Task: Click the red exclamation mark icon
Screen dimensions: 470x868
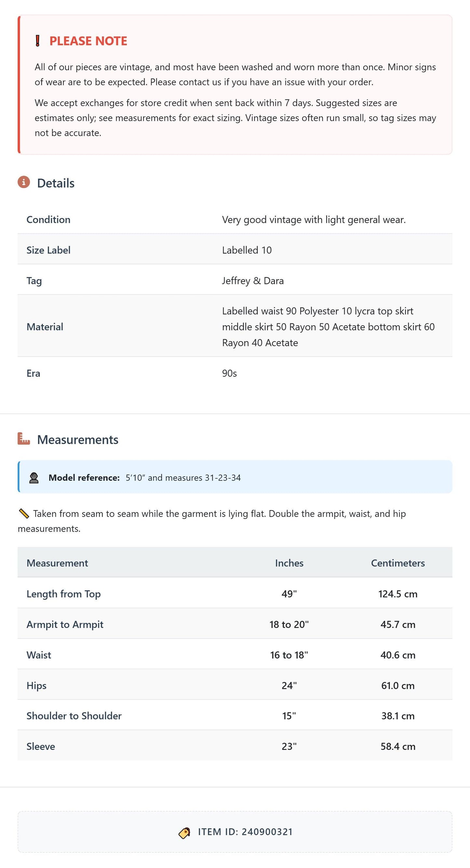Action: tap(38, 41)
